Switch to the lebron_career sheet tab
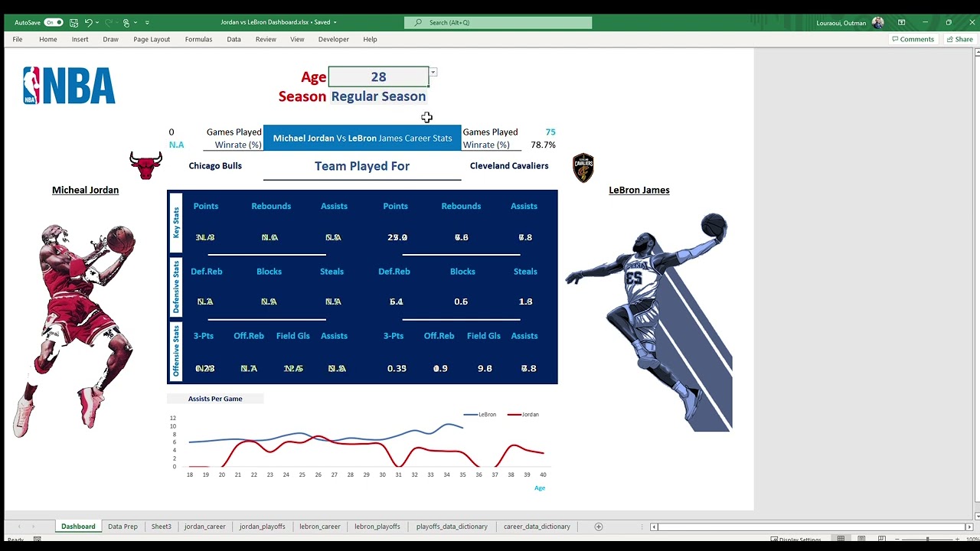This screenshot has width=980, height=551. (320, 527)
